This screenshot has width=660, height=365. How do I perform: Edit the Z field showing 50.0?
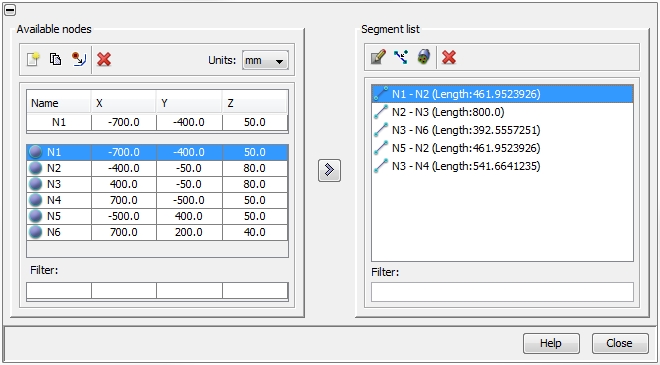coord(255,123)
